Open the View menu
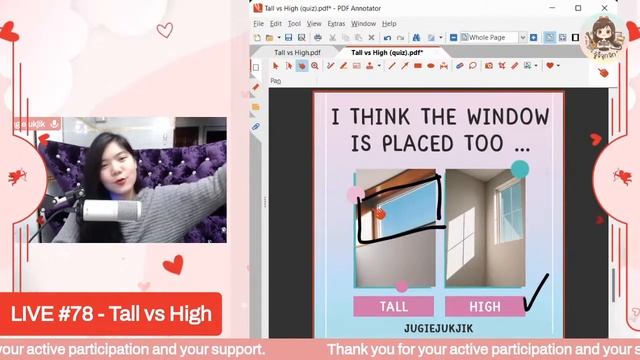The height and width of the screenshot is (360, 640). pyautogui.click(x=314, y=24)
